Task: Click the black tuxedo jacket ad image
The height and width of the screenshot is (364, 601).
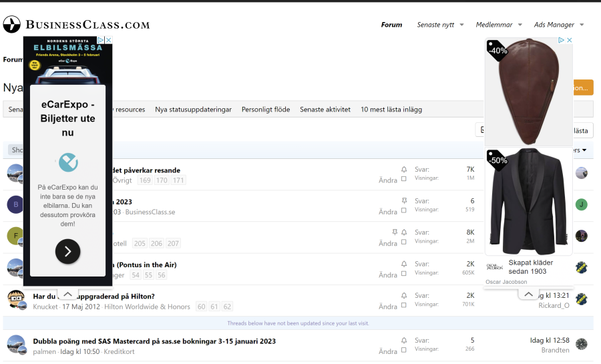Action: tap(528, 200)
